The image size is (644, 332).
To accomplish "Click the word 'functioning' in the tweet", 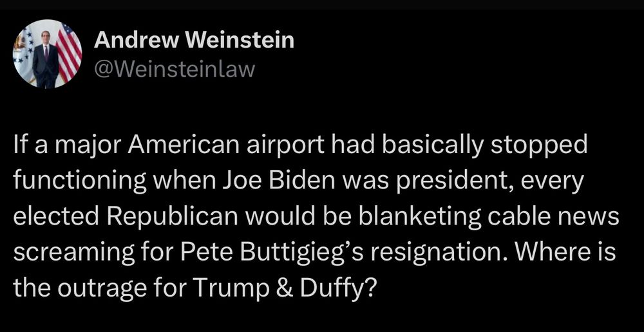I will [x=79, y=182].
